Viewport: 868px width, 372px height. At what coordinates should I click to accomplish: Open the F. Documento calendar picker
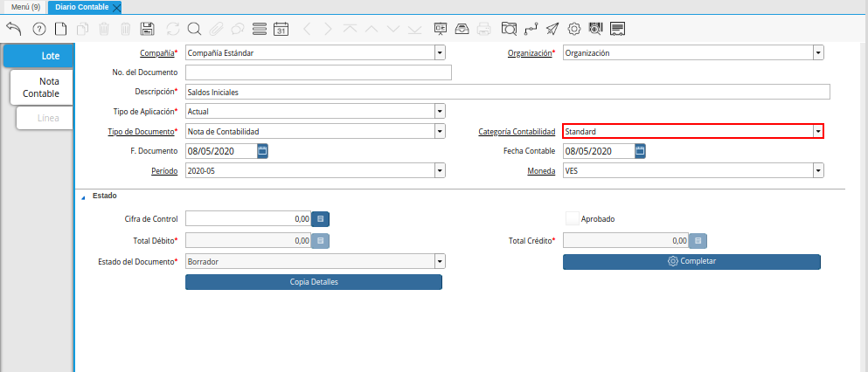(x=262, y=151)
